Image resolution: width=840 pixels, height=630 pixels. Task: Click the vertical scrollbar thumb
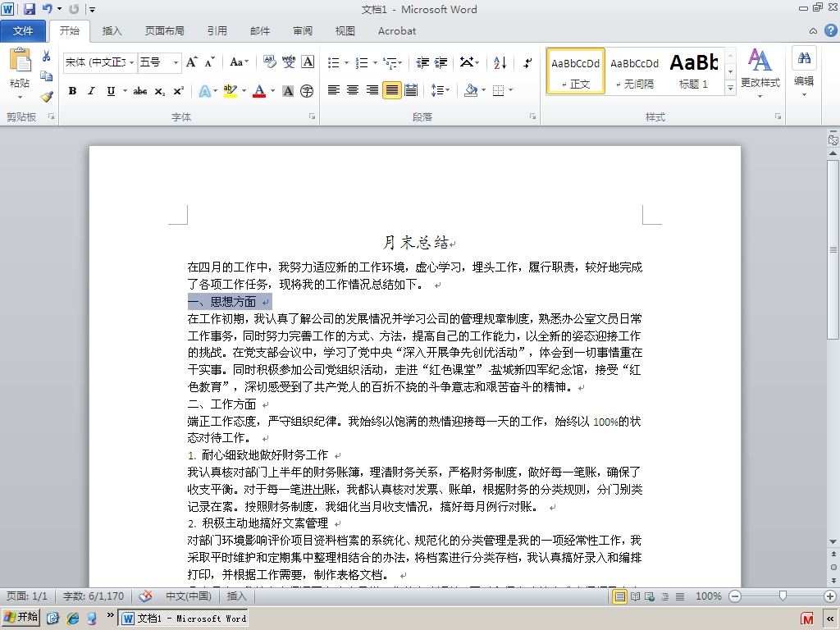[833, 249]
